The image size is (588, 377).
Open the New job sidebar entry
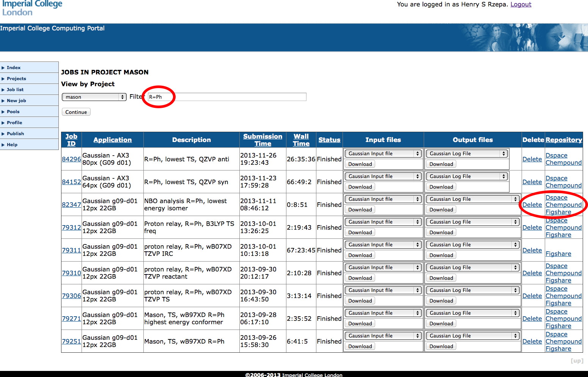(x=16, y=101)
